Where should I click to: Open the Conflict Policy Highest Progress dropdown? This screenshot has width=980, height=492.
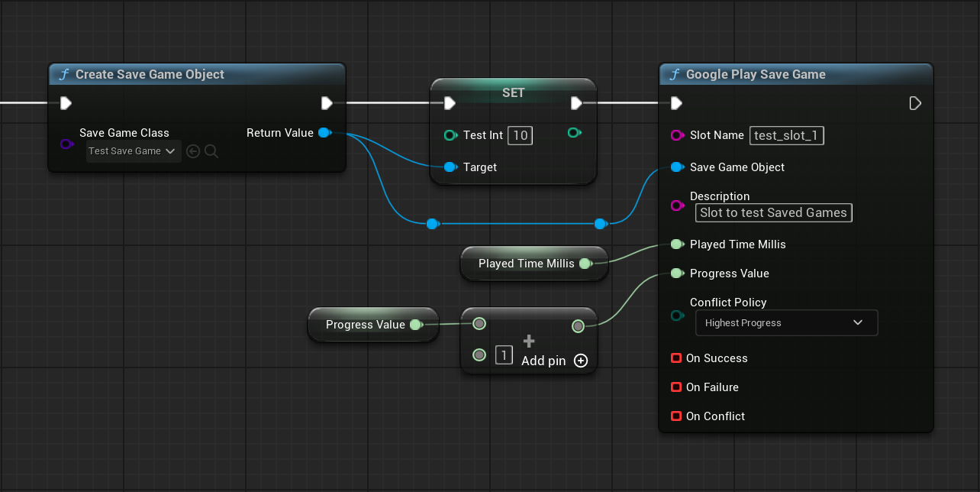786,323
